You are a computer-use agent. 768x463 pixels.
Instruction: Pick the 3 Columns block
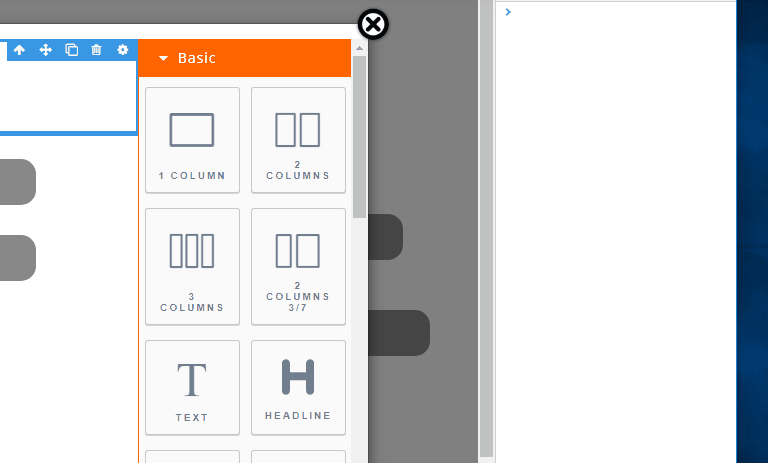[192, 267]
